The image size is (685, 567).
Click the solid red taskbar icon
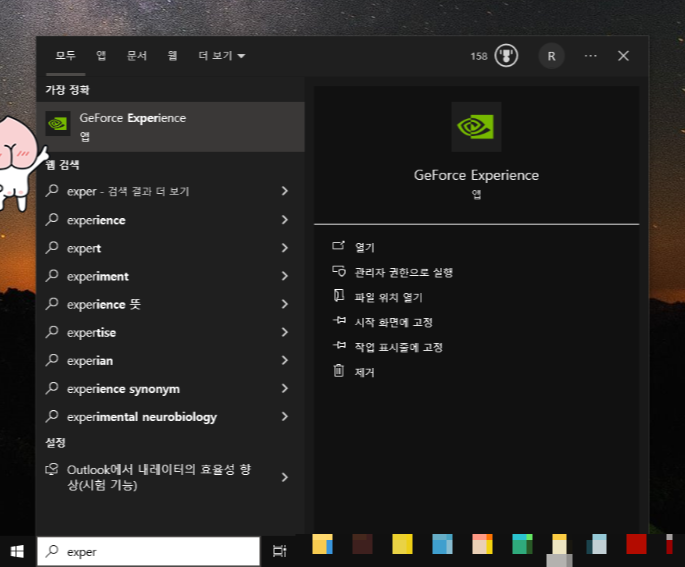tap(637, 544)
